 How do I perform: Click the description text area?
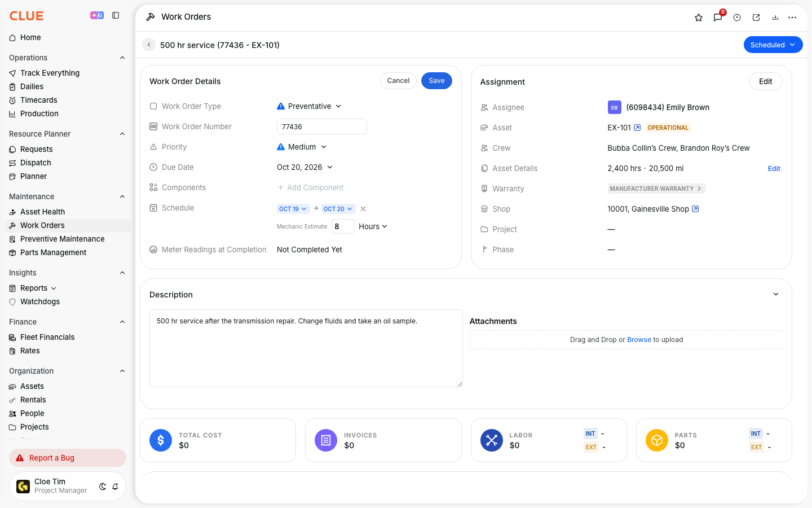[x=306, y=348]
